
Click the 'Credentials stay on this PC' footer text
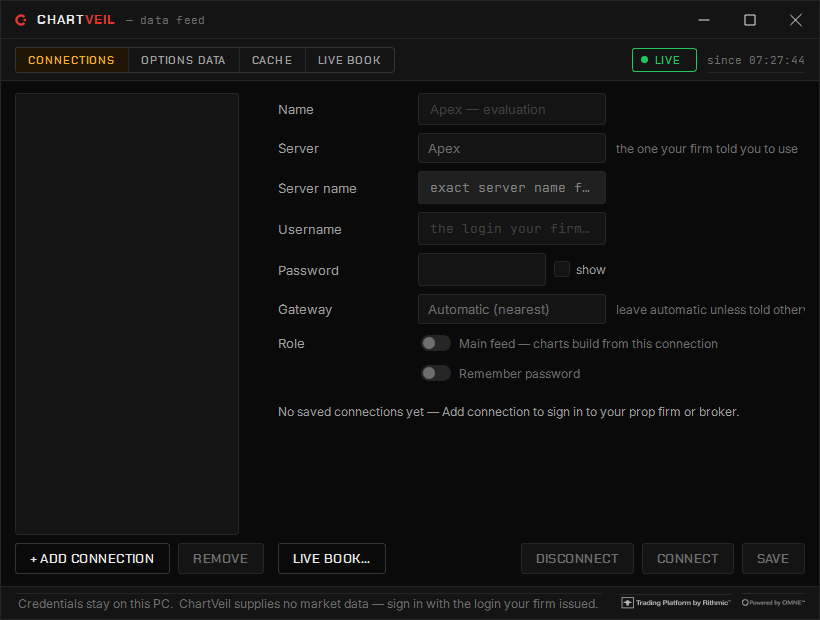pos(308,604)
